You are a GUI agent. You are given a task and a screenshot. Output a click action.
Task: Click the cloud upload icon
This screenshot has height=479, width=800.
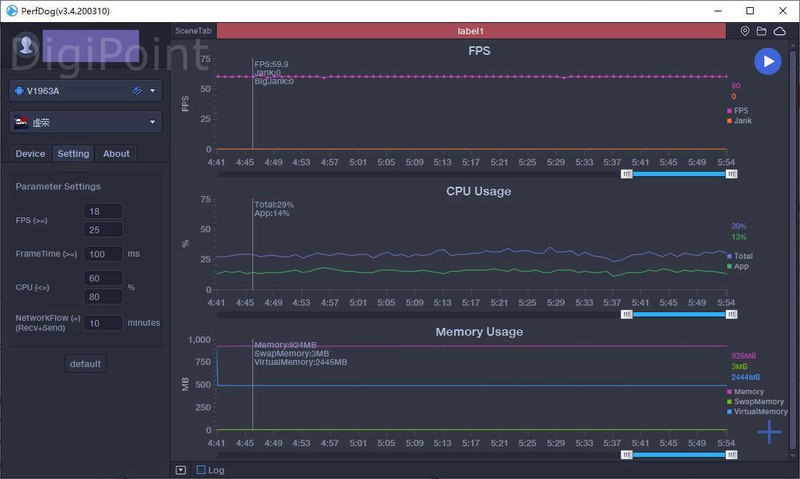[x=780, y=31]
